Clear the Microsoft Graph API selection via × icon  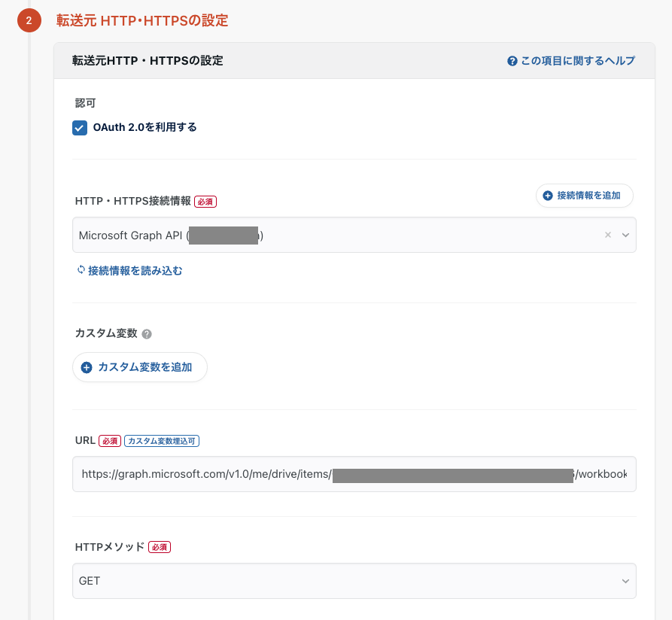pos(608,235)
